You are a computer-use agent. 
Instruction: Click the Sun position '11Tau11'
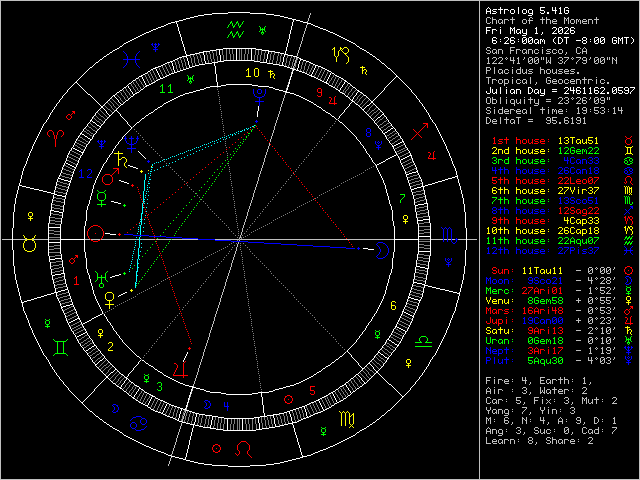tap(542, 271)
